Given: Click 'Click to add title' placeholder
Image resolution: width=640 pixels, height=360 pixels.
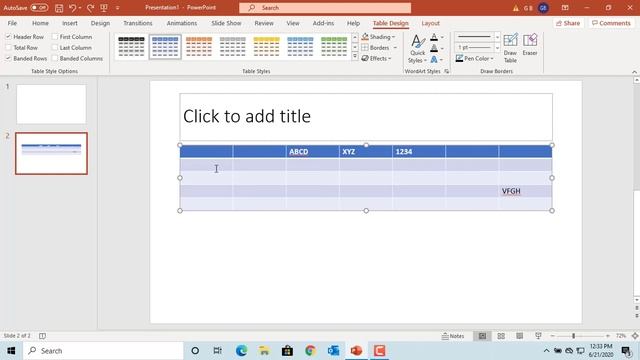Looking at the screenshot, I should (366, 117).
